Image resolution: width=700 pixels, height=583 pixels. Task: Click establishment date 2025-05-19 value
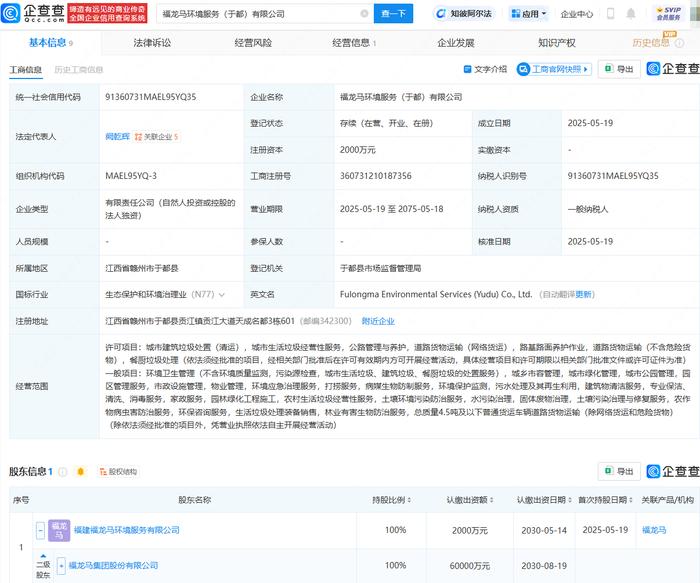coord(590,123)
